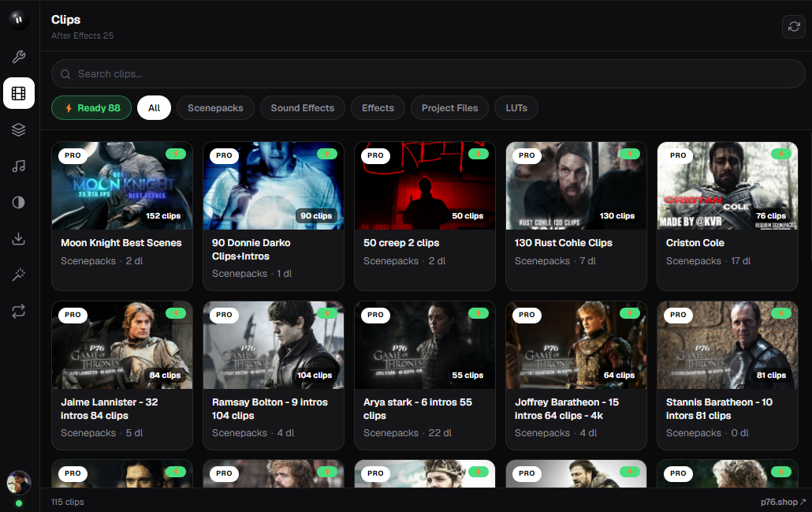Open 90 Donnie Darko thumbnail
The height and width of the screenshot is (512, 812).
(274, 185)
